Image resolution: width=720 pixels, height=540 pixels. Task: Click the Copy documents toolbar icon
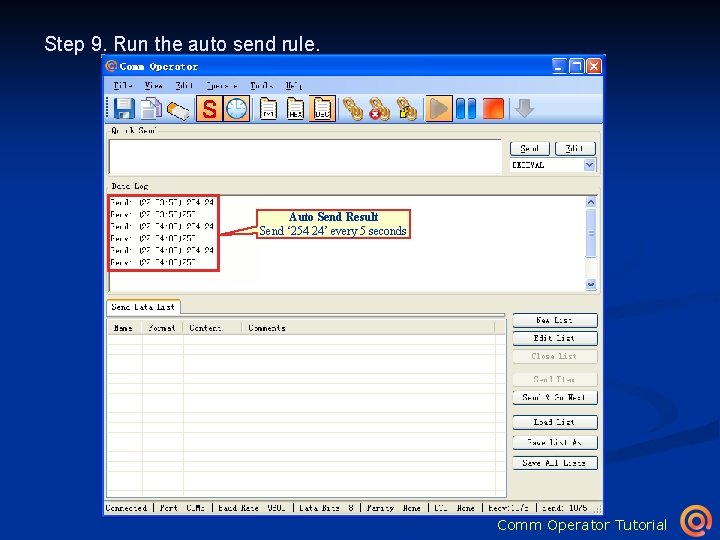151,109
